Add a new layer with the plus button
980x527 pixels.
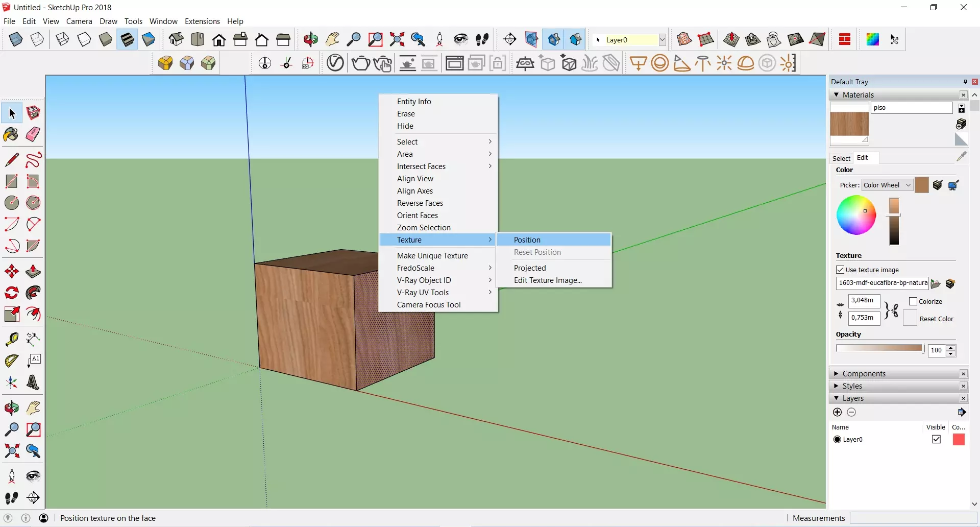click(837, 412)
